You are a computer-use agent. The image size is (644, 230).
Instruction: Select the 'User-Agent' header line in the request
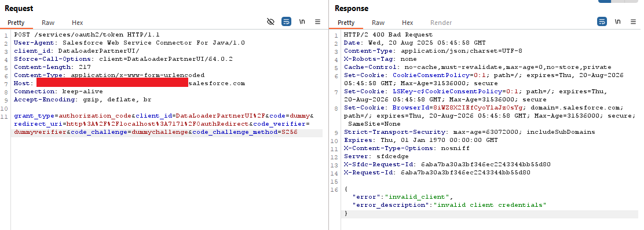click(x=129, y=43)
